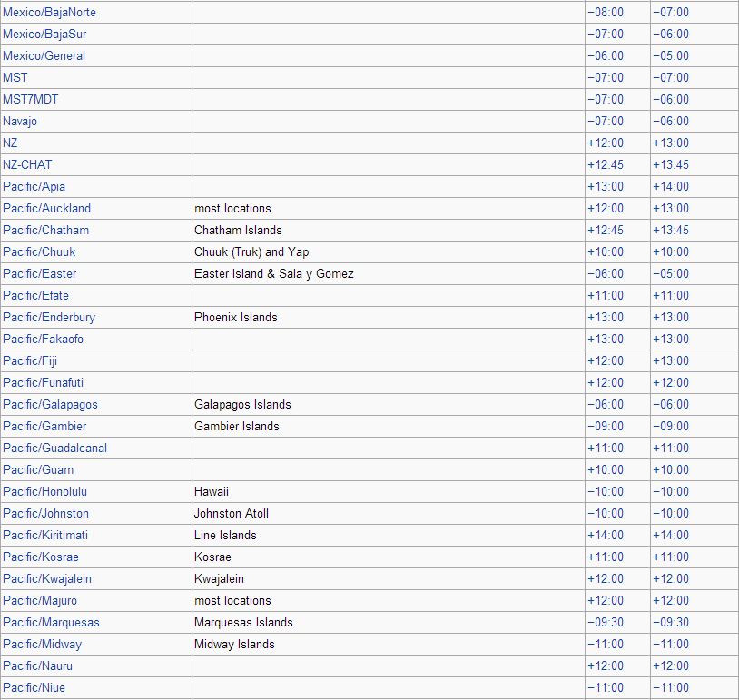Open the Pacific/Fiji link

coord(30,360)
